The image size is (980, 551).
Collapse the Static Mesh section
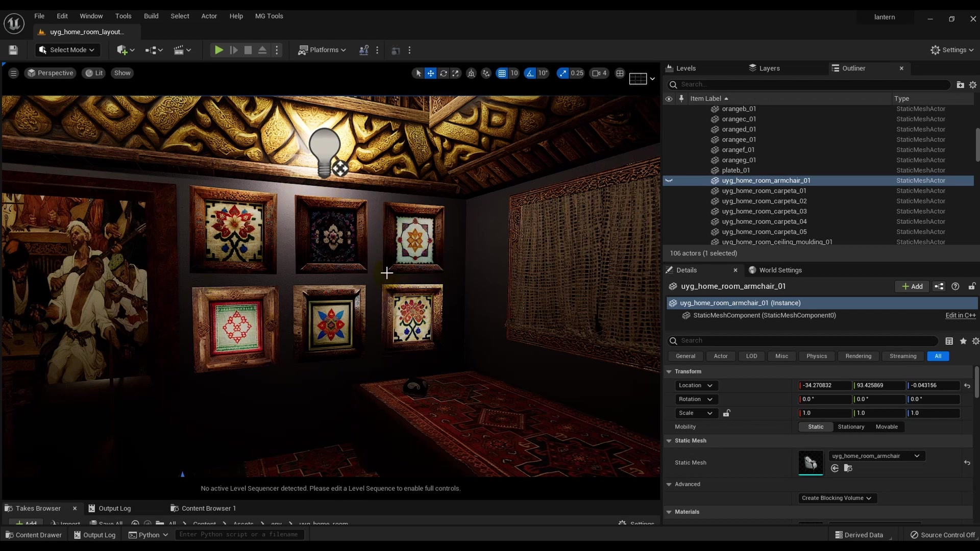(x=669, y=441)
